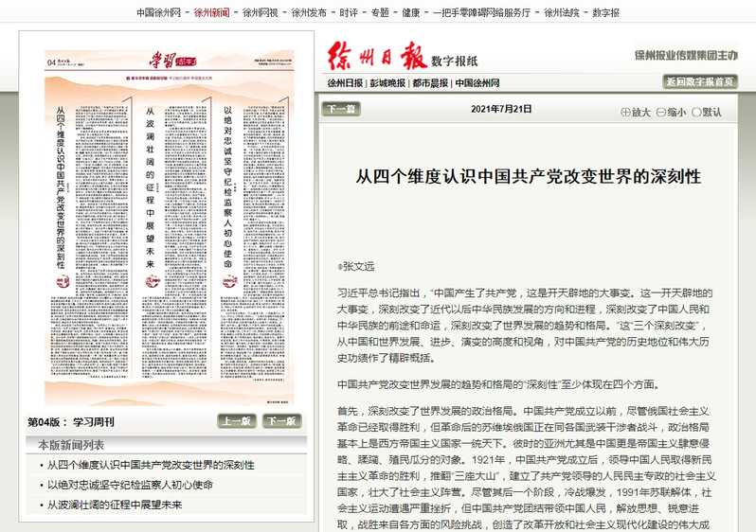
Task: Open 中国徐州网 in top navigation
Action: point(158,13)
